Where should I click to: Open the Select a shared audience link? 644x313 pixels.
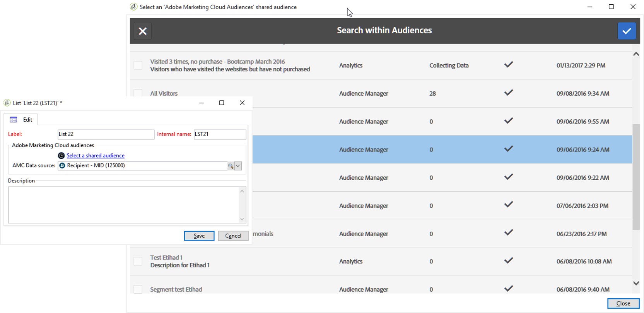click(96, 156)
